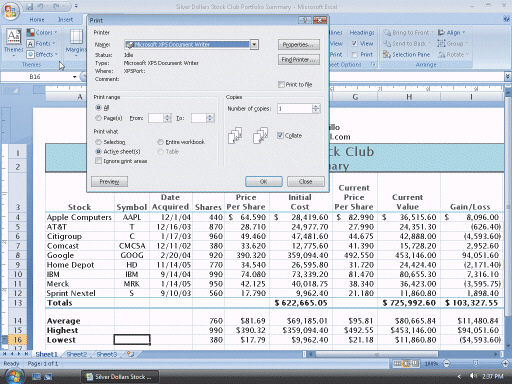Open the printer Name combo box arrow

tap(254, 44)
